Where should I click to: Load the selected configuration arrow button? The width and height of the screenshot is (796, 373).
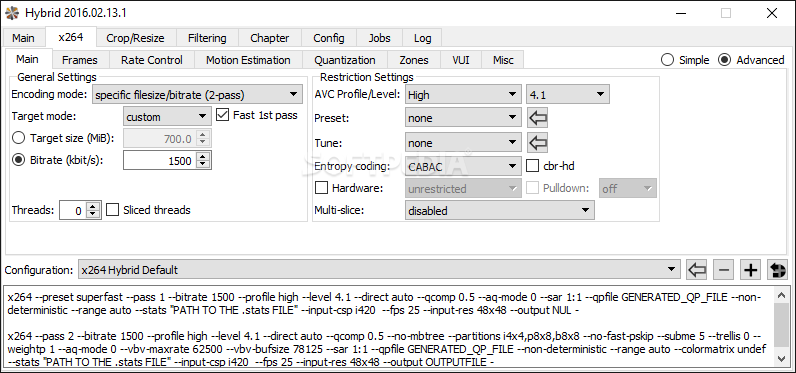pos(697,270)
